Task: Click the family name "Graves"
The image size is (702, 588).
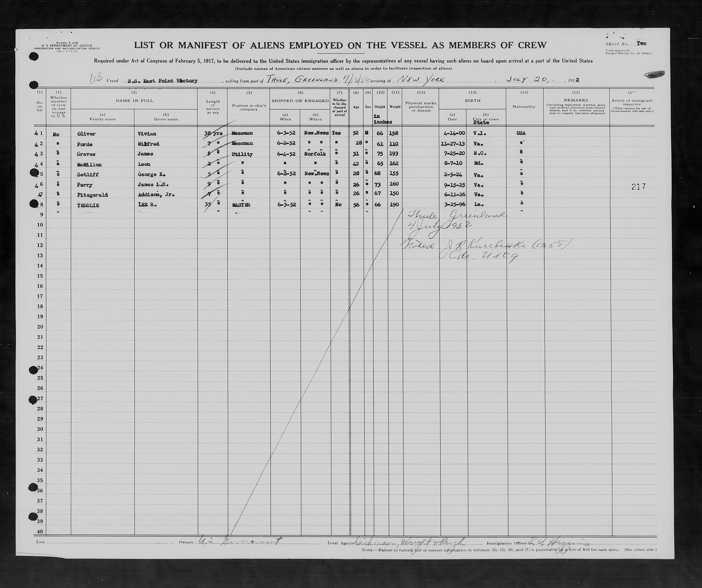Action: click(x=86, y=154)
